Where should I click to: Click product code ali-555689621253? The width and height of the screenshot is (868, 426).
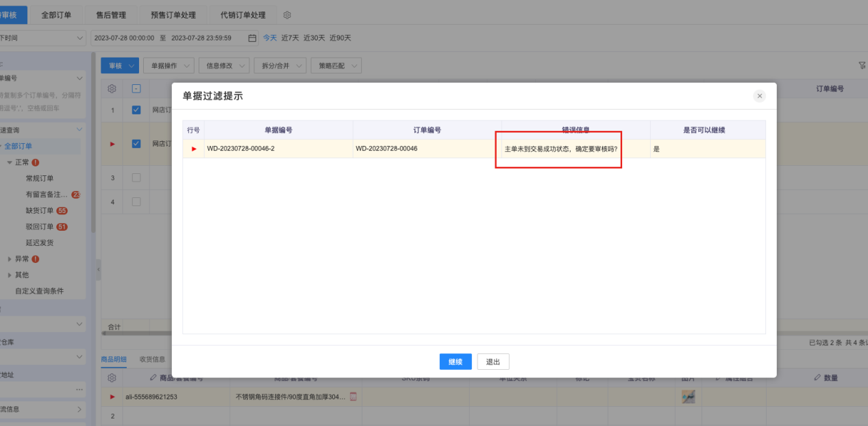click(151, 397)
